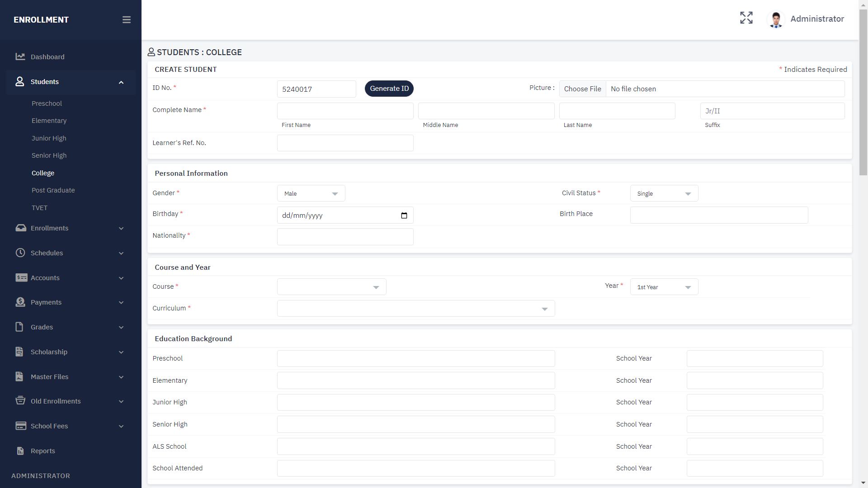This screenshot has width=868, height=488.
Task: Open the Dashboard chart icon
Action: (x=20, y=56)
